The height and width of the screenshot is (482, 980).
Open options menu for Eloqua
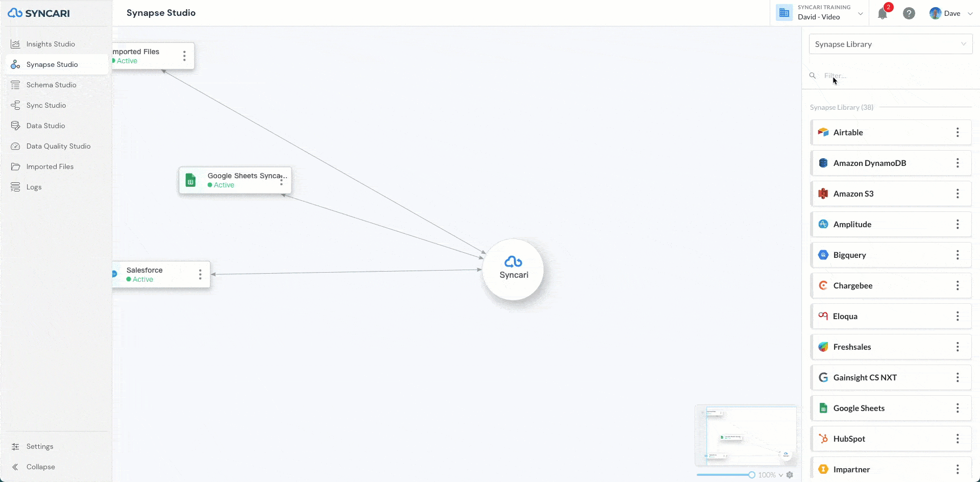(x=958, y=316)
